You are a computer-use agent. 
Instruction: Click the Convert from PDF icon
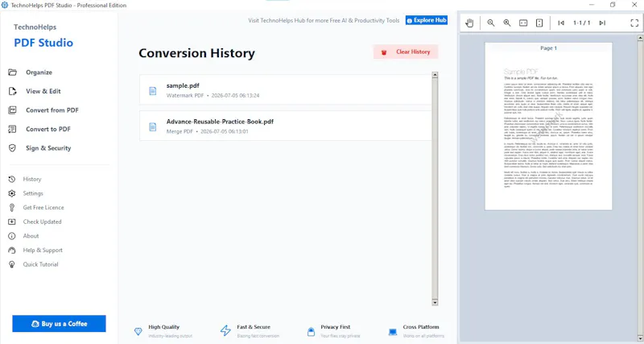click(x=12, y=110)
